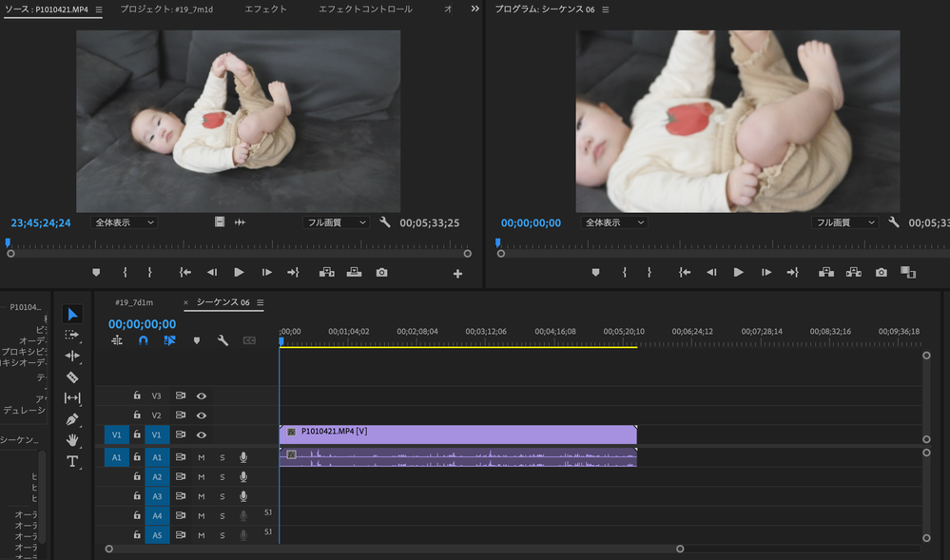Click Extract button in Program monitor

click(x=854, y=273)
